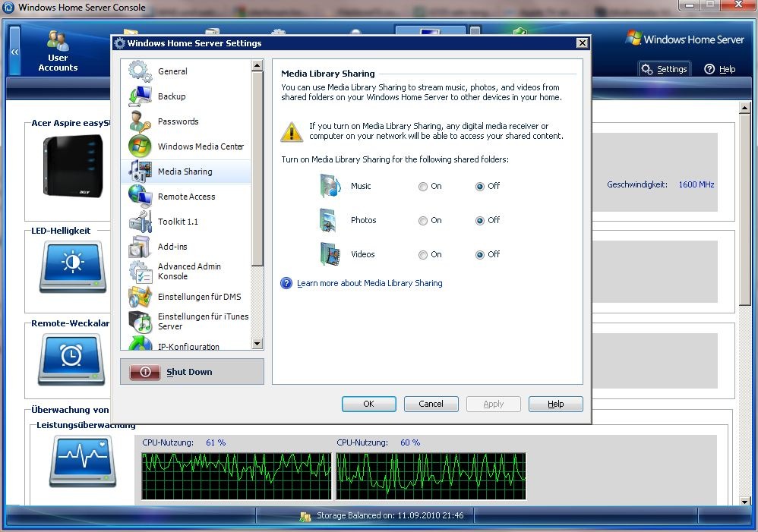The image size is (758, 532).
Task: Click the Media Sharing icon in sidebar
Action: pyautogui.click(x=141, y=172)
